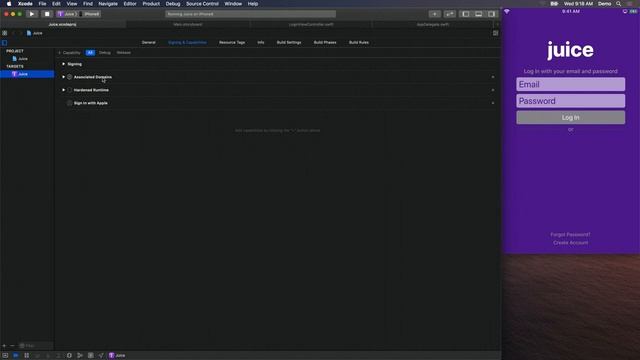Open the Apple menu
This screenshot has height=360, width=640.
[x=9, y=4]
